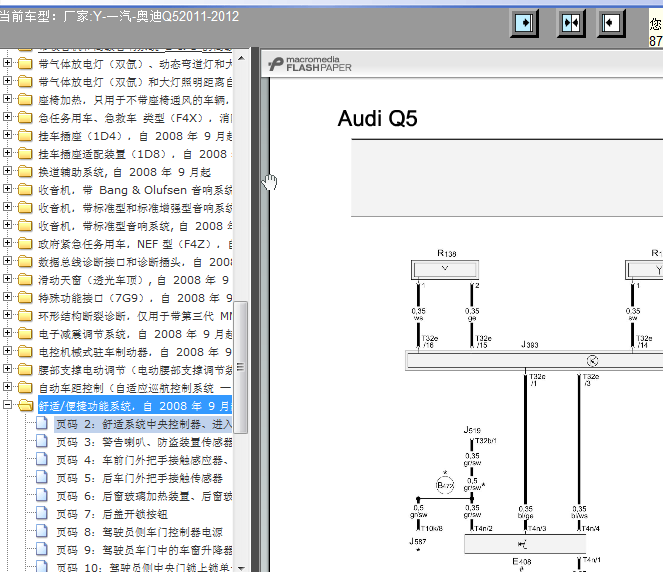
Task: Expand the 滑动天窗（透光车顶） folder
Action: click(x=7, y=279)
